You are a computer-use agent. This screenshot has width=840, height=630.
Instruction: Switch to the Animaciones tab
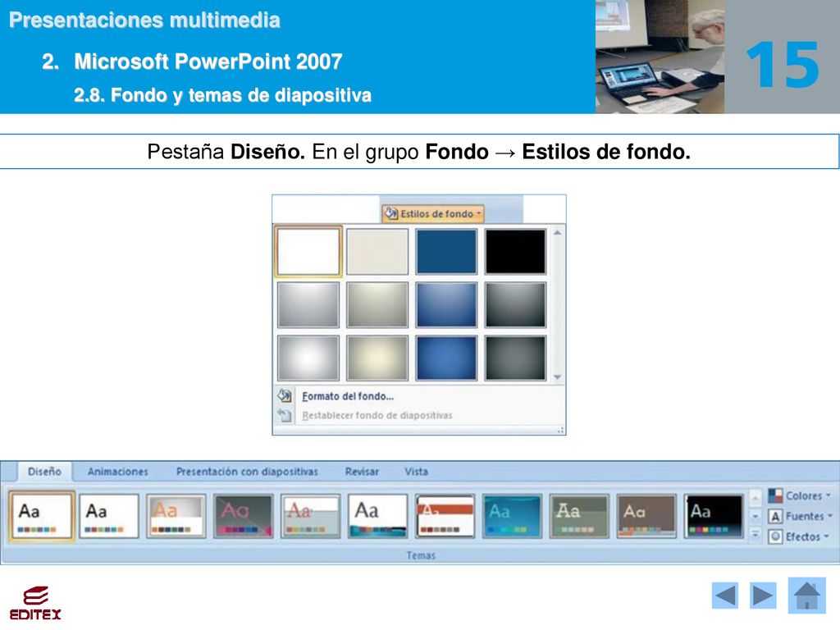pyautogui.click(x=118, y=472)
